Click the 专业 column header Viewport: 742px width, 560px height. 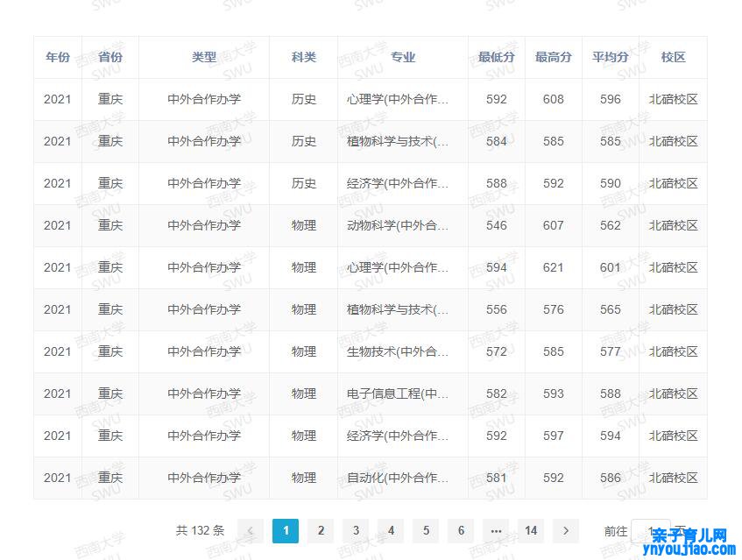point(404,57)
